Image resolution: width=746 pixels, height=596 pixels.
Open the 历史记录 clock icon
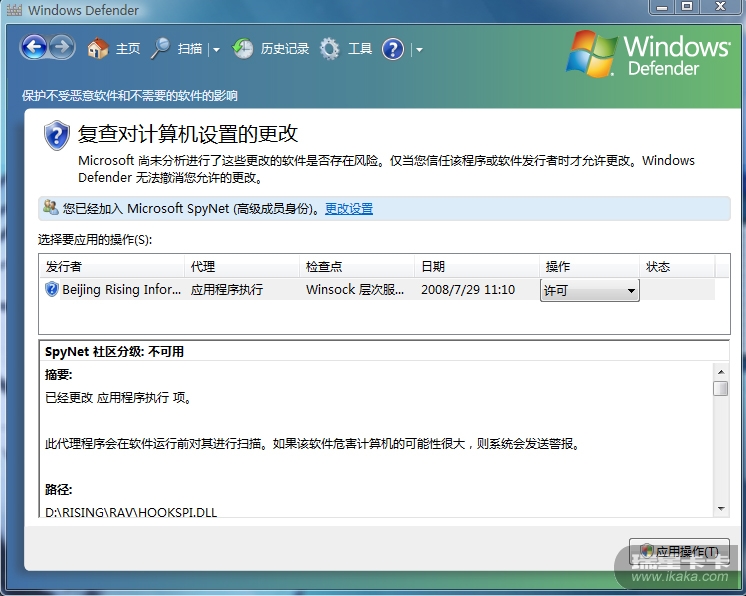243,49
